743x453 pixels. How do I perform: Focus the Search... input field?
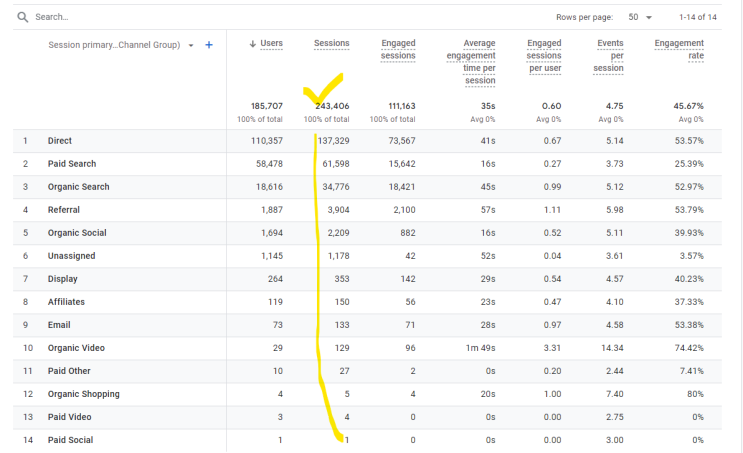[52, 17]
